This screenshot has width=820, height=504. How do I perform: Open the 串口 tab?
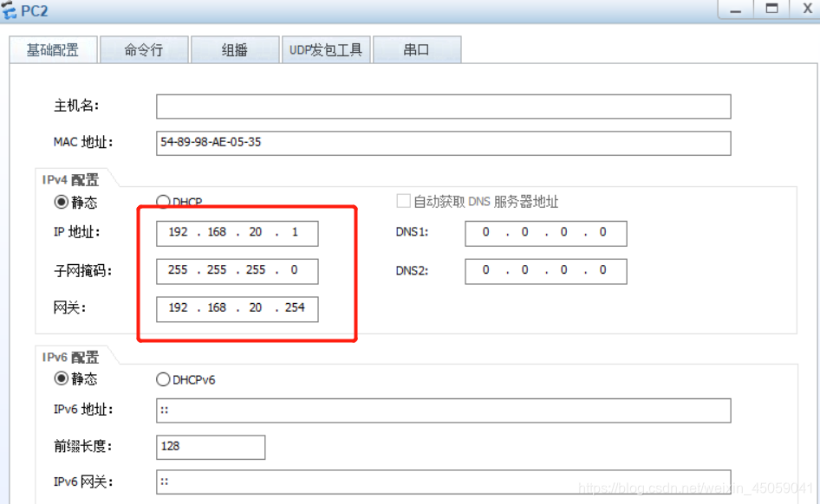[417, 49]
